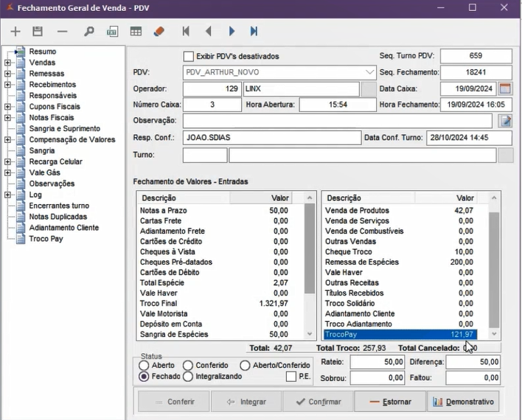Select the Aberto status radio button
Screen dimensions: 522x420
point(145,365)
